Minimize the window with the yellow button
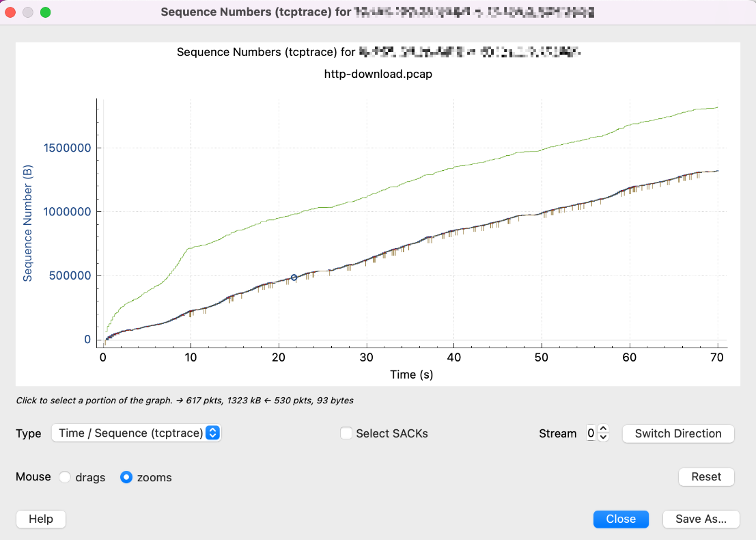Viewport: 756px width, 540px height. click(x=28, y=12)
